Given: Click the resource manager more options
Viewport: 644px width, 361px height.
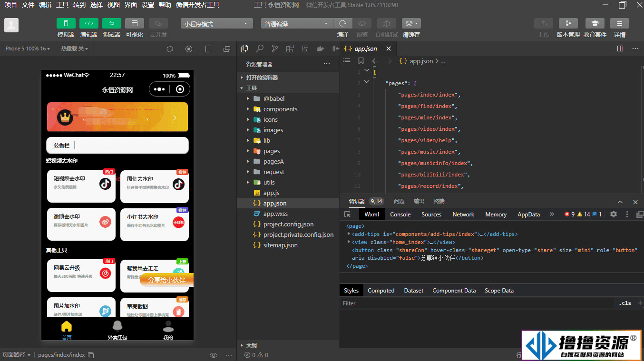Looking at the screenshot, I should pyautogui.click(x=327, y=64).
